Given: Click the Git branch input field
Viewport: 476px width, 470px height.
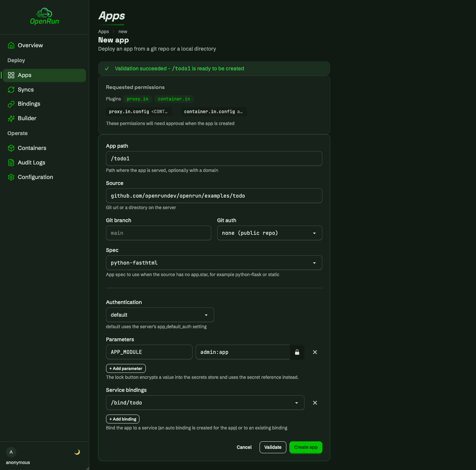Looking at the screenshot, I should pos(158,233).
